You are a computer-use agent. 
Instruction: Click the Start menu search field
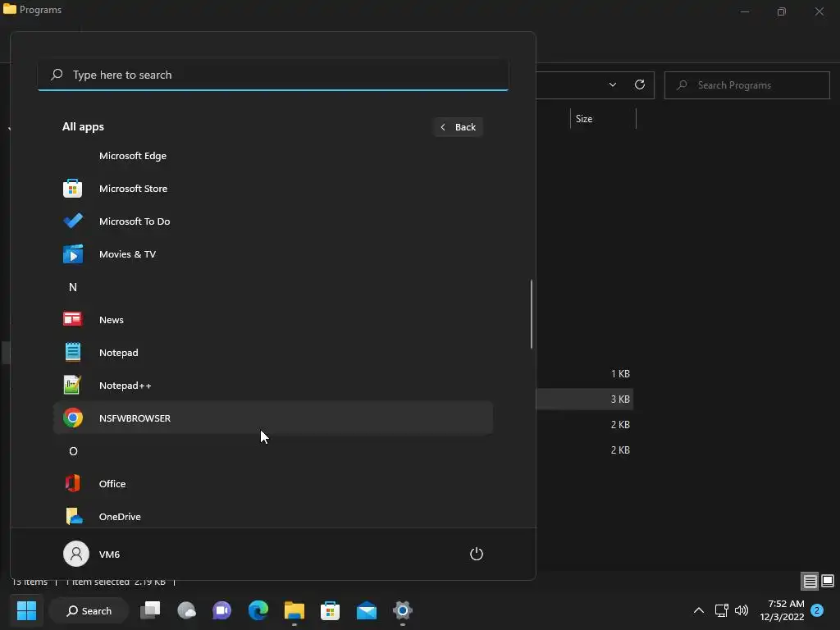[273, 75]
